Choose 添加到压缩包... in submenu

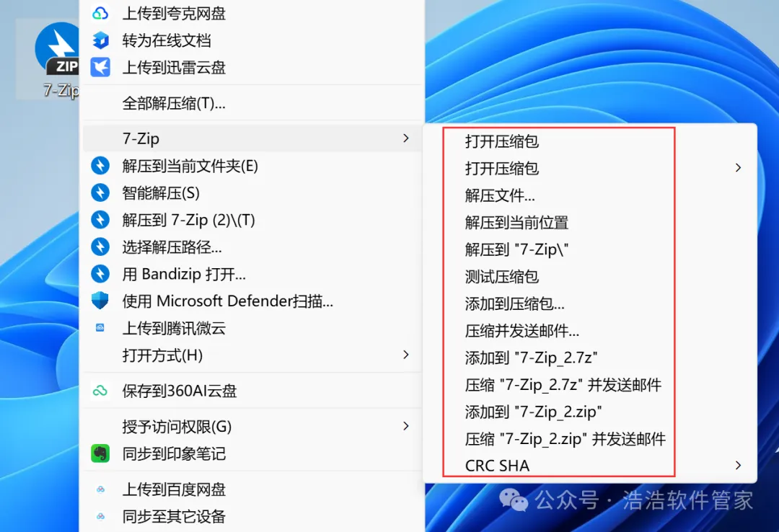(590, 303)
